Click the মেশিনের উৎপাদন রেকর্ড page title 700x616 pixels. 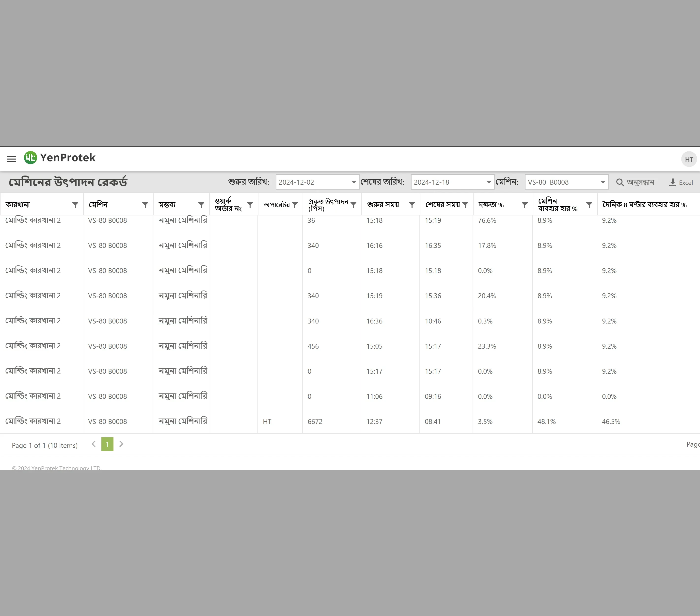(x=68, y=182)
